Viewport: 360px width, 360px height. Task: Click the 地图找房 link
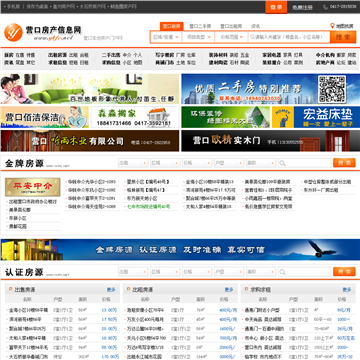coord(344,26)
